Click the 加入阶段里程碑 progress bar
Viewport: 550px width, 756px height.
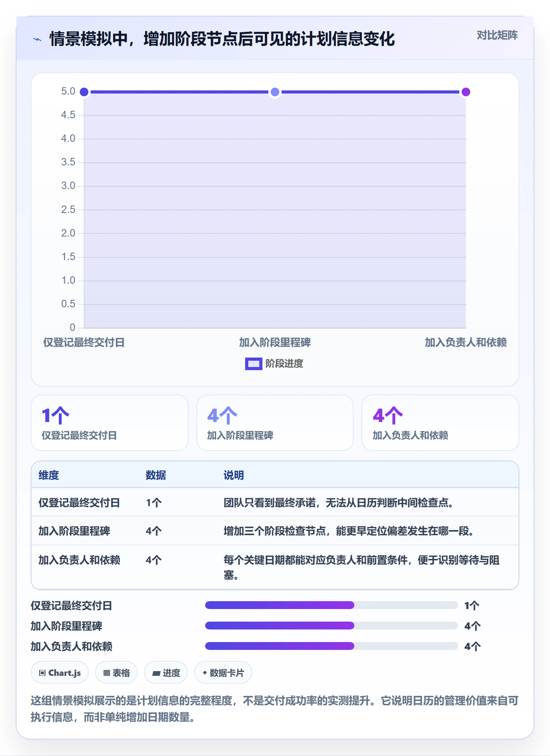[x=331, y=626]
